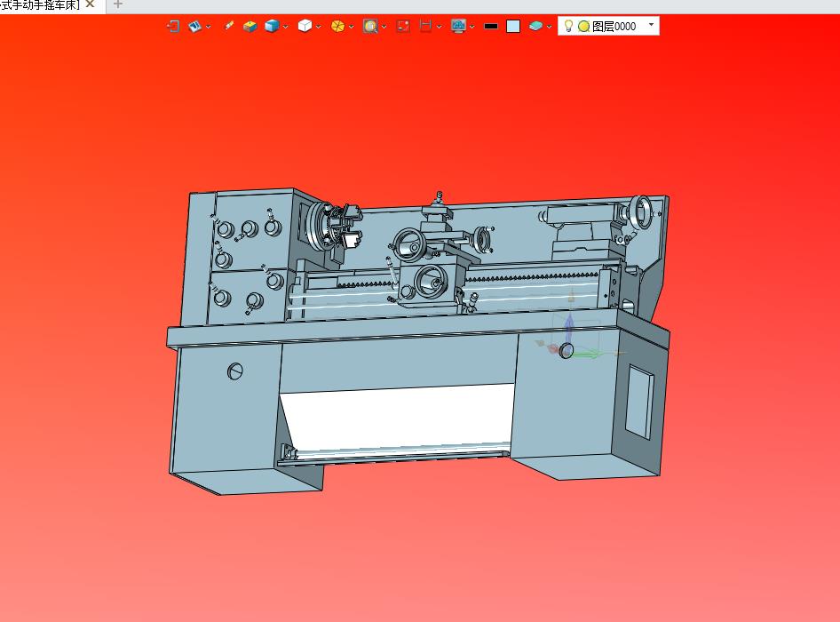Viewport: 840px width, 622px height.
Task: Select the 手动手摇车床 document tab
Action: [40, 4]
